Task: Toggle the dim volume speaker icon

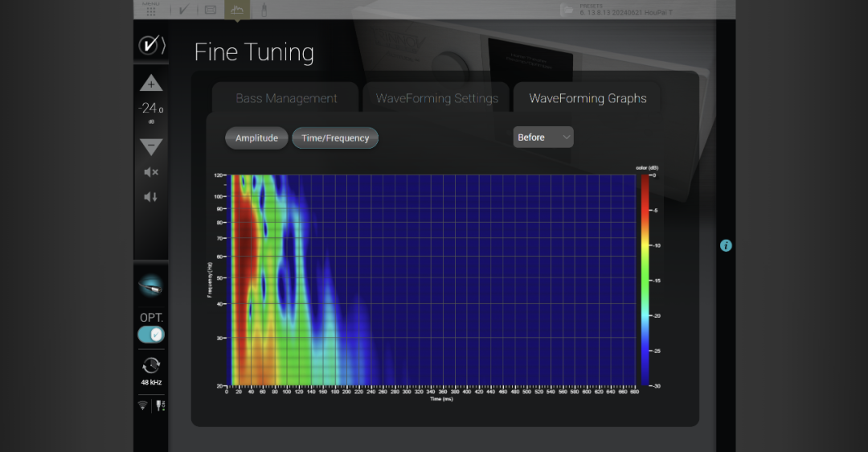Action: (x=151, y=197)
